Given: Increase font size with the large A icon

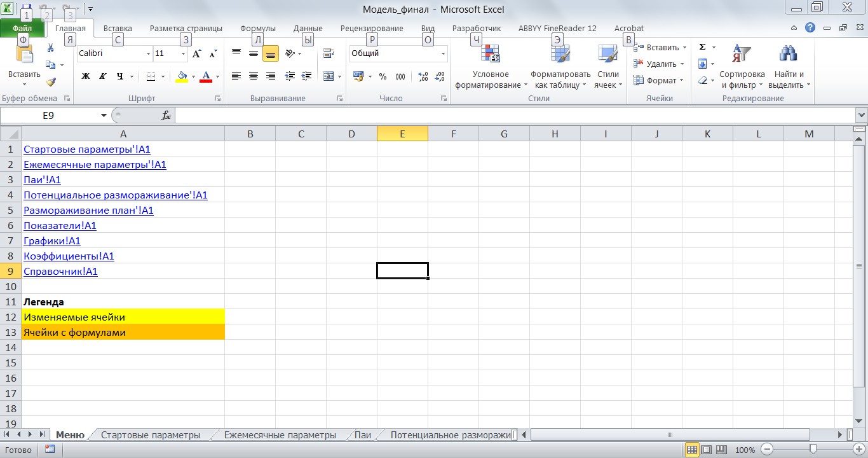Looking at the screenshot, I should 197,54.
